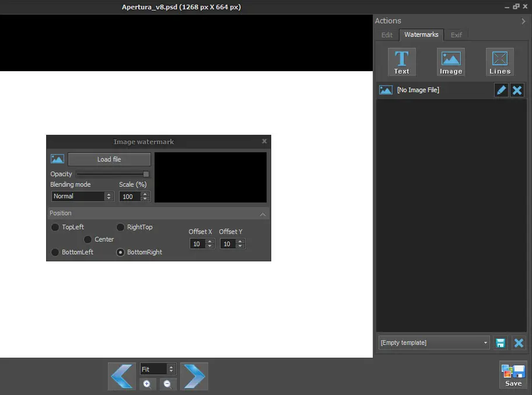The image size is (532, 395).
Task: Add a Lines watermark
Action: coord(500,62)
